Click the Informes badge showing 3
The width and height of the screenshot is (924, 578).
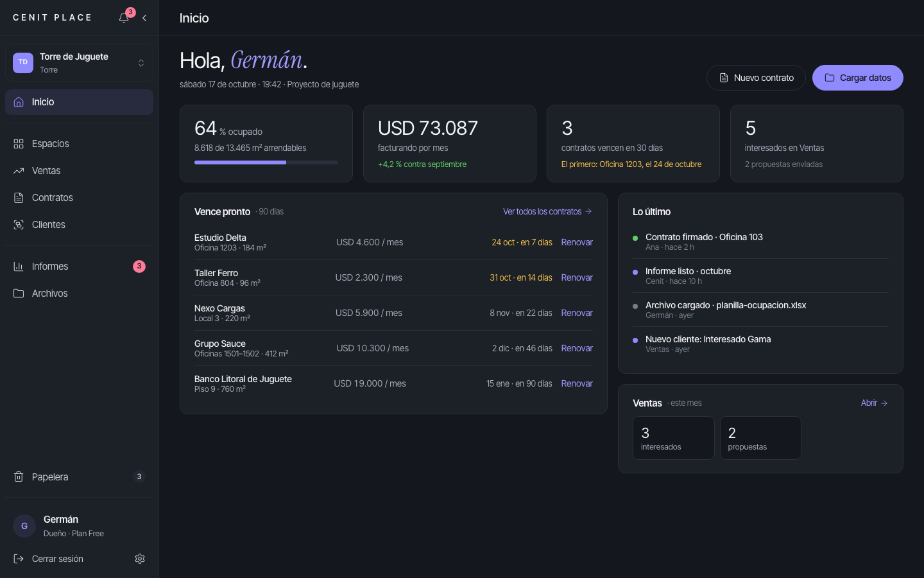[139, 267]
